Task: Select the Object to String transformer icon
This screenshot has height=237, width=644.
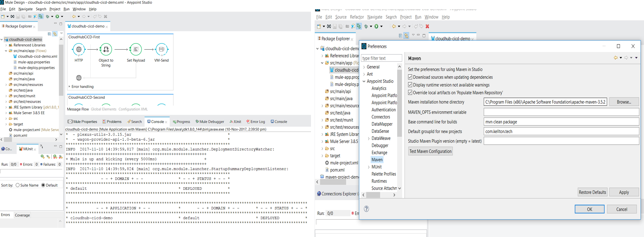Action: point(106,50)
